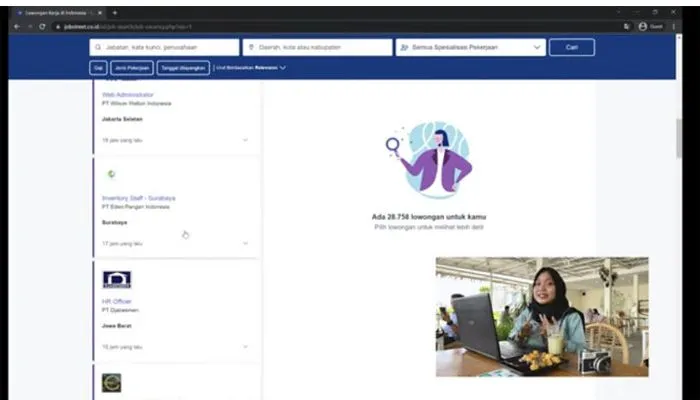
Task: Click the specialization people icon
Action: tap(404, 47)
